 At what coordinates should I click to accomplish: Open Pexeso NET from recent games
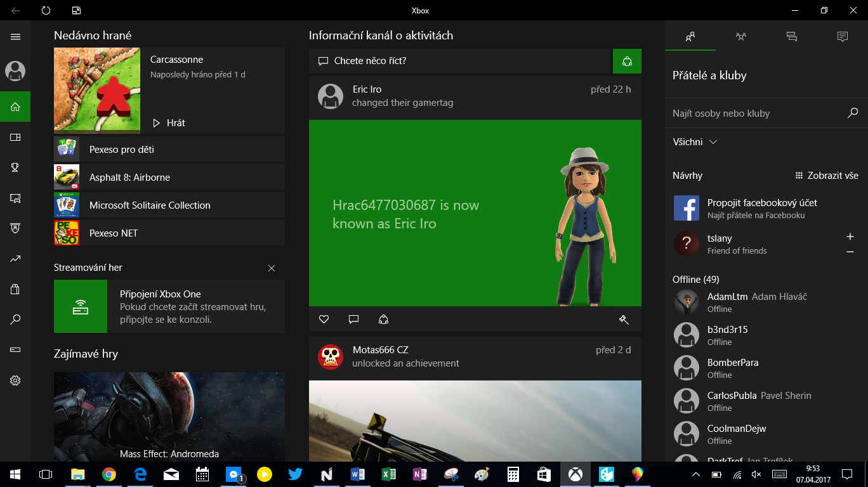169,233
